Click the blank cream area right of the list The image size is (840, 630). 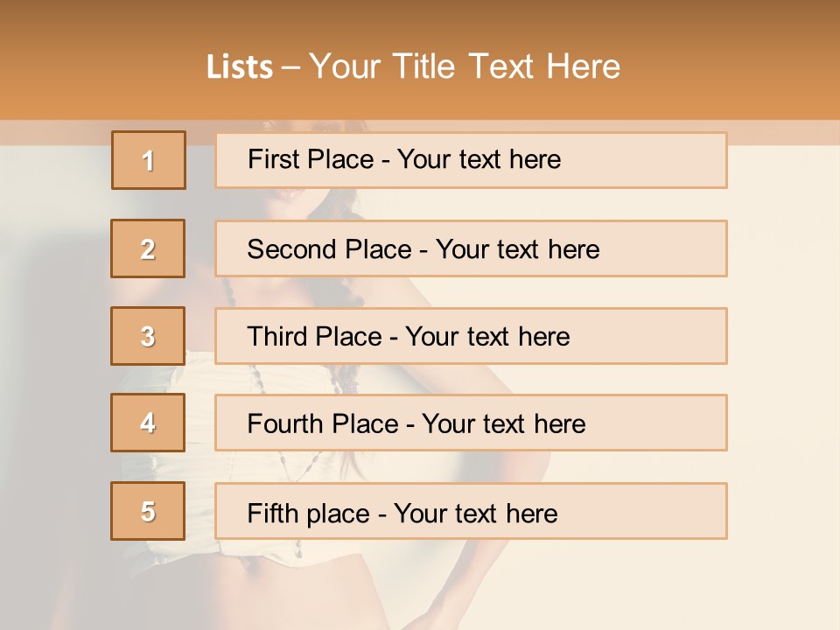tap(783, 350)
